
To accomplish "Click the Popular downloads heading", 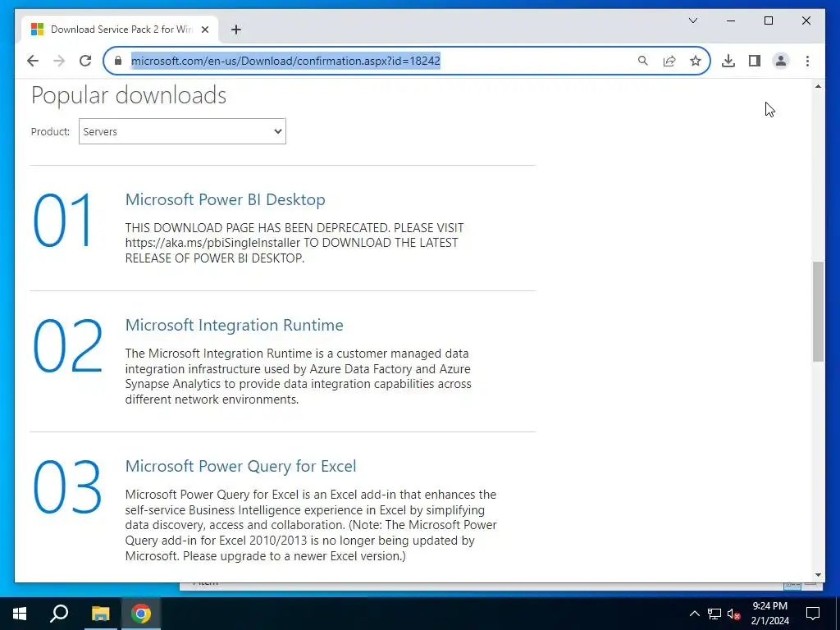I will [x=129, y=95].
